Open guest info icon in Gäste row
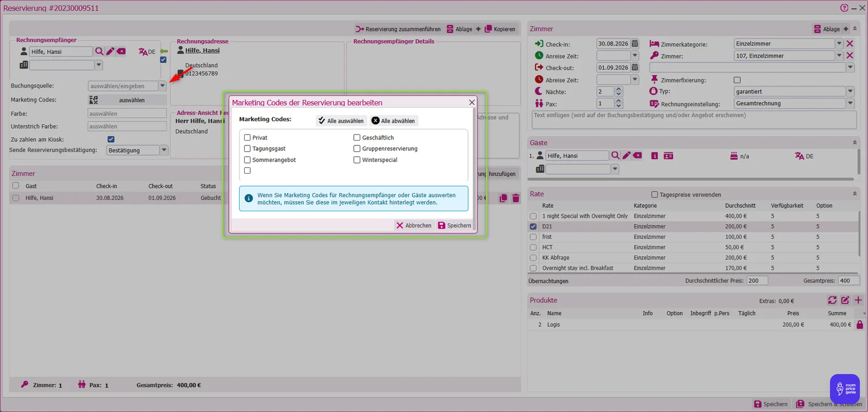Screen dimensions: 868x412 point(654,156)
